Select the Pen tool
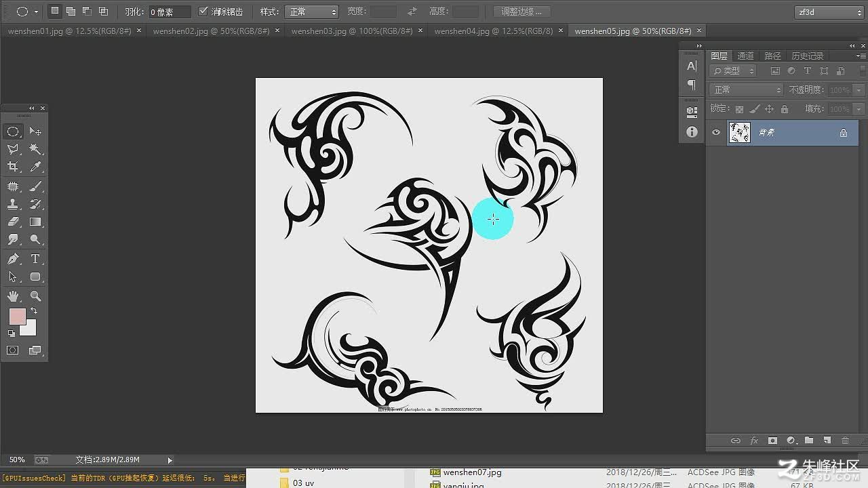868x488 pixels. [13, 259]
